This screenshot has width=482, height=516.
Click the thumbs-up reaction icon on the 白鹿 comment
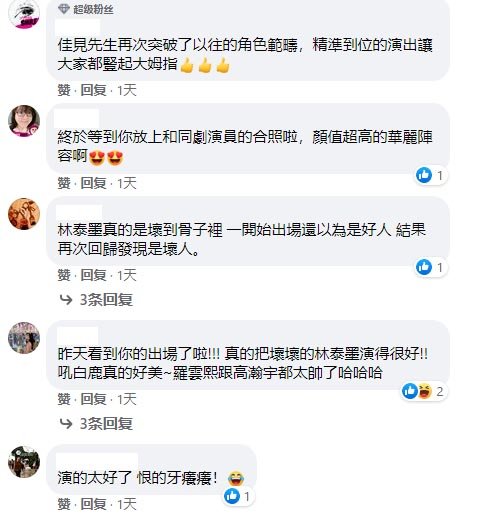410,391
